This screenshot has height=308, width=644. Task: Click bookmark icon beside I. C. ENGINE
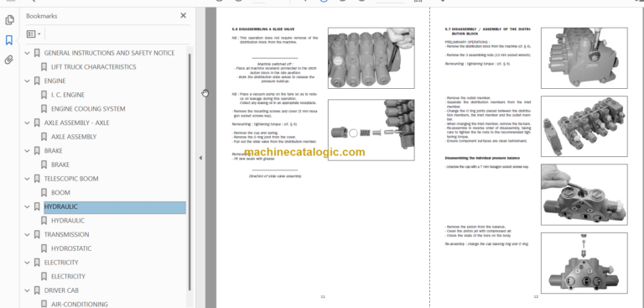44,95
